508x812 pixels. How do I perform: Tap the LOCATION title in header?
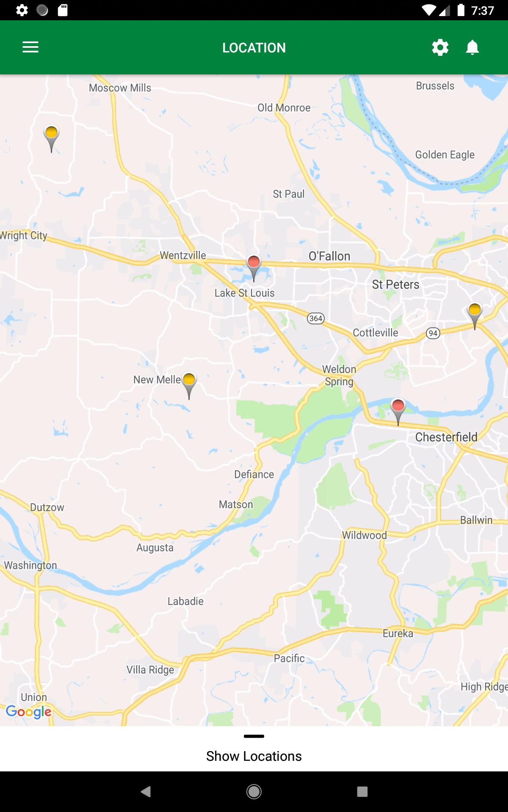(x=254, y=48)
